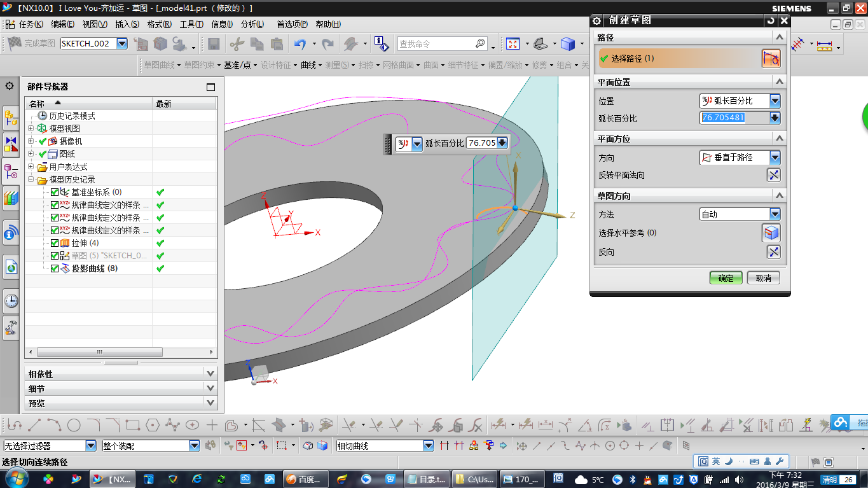Select the Rectangle sketch tool

pos(132,425)
